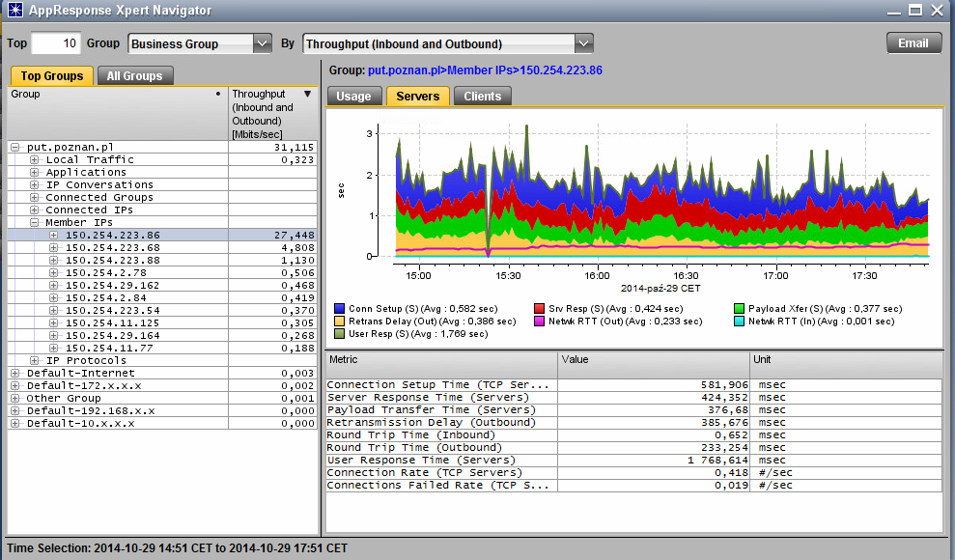Select the Connection Setup Time row
The image size is (955, 560).
[x=634, y=384]
